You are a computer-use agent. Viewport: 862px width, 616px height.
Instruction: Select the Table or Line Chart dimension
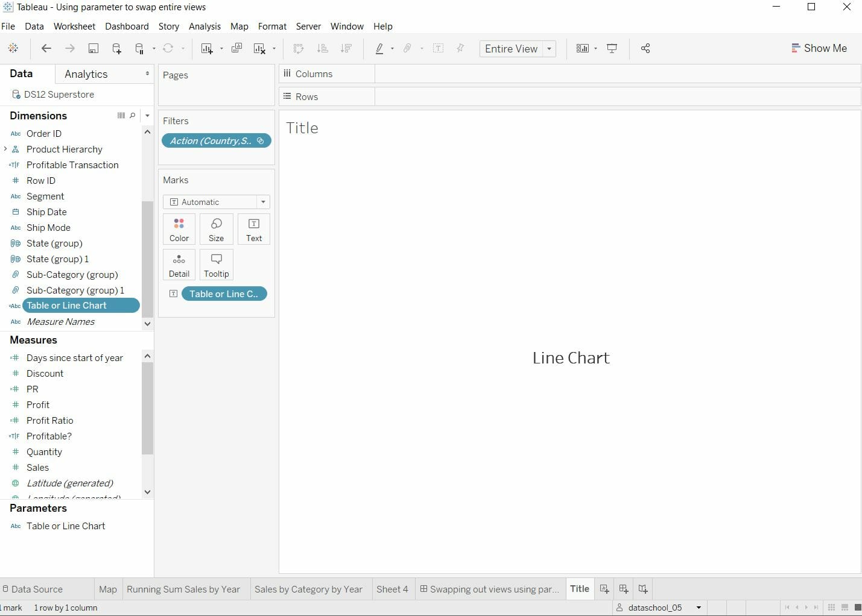[x=81, y=306]
